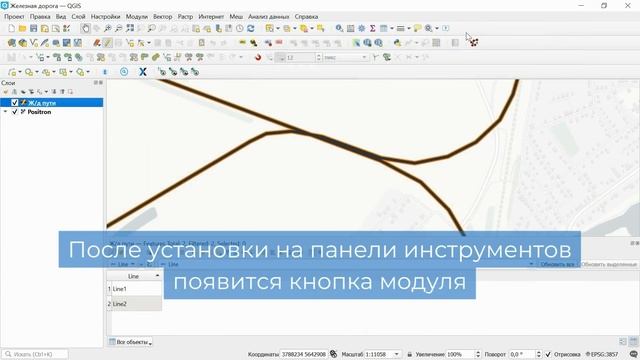Open the Справка menu
This screenshot has width=640, height=360.
point(306,17)
